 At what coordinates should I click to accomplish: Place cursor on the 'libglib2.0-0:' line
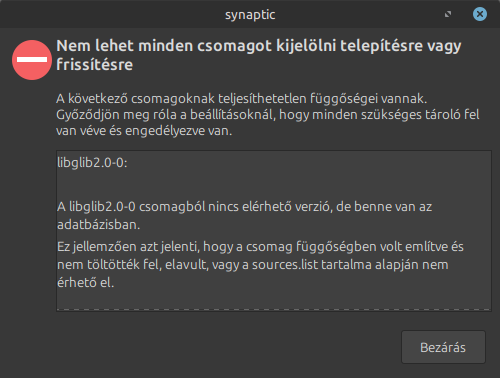click(x=92, y=163)
